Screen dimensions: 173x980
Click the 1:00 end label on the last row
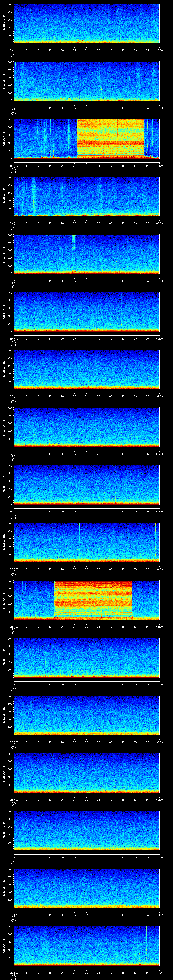tap(160, 973)
